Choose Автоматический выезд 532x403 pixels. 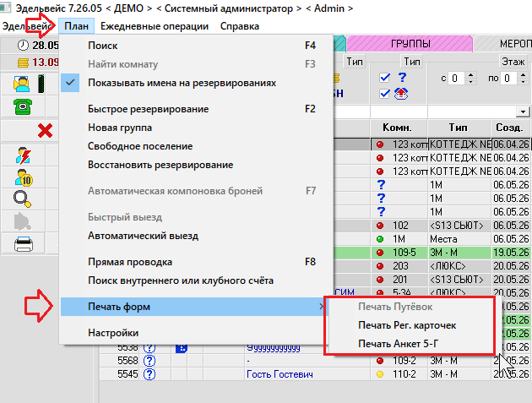click(196, 236)
